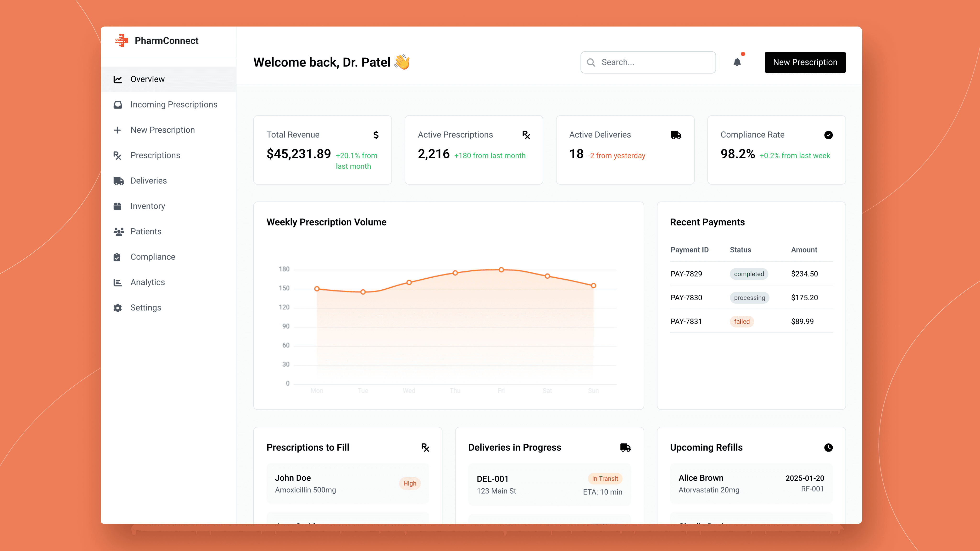Open the Inventory section
Screen dimensions: 980x551
pos(168,206)
